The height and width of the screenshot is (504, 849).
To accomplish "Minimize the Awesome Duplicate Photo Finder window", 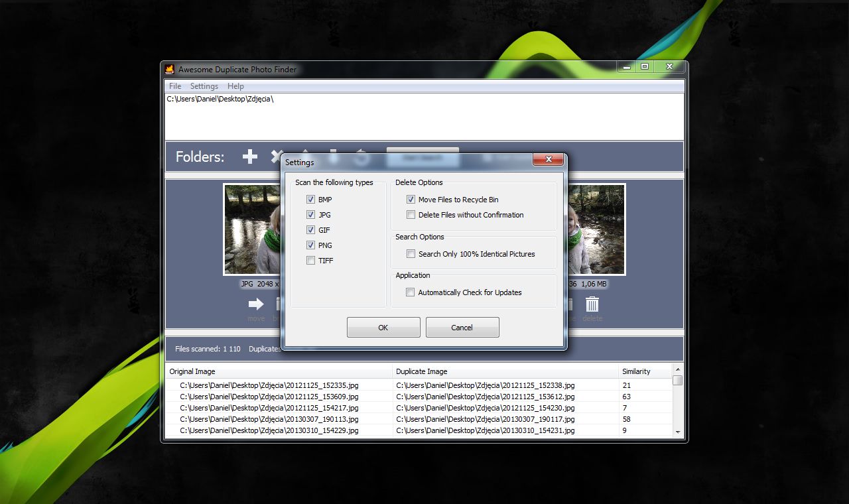I will coord(626,66).
